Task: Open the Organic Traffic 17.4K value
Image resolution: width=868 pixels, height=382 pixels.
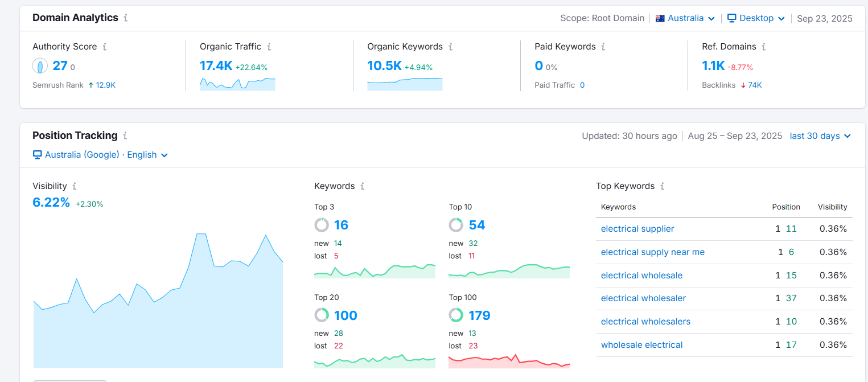Action: [x=216, y=66]
